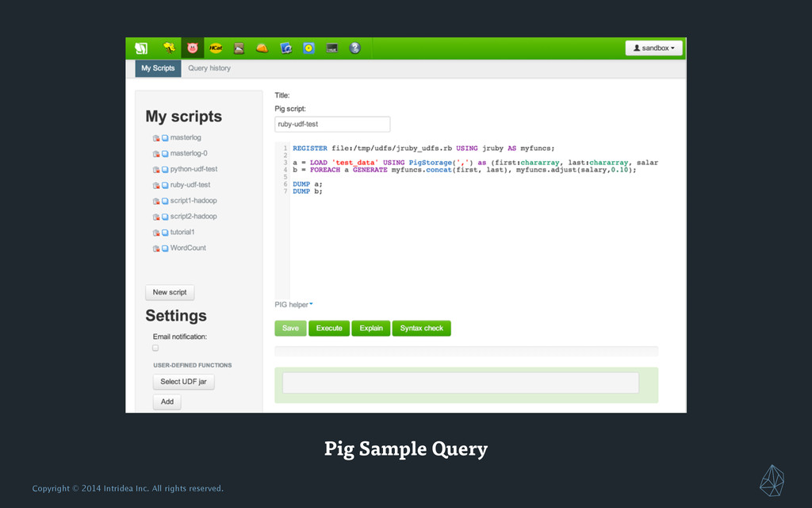Click the New script button
Viewport: 812px width, 508px height.
point(170,292)
